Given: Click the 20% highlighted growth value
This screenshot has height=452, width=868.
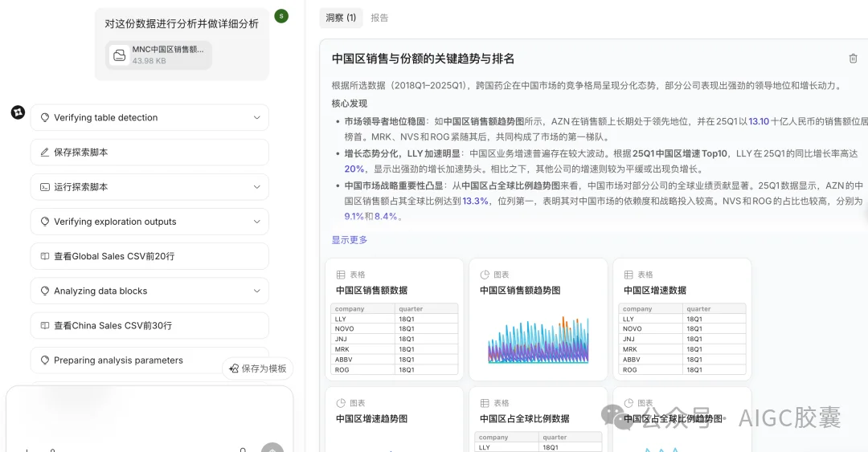Looking at the screenshot, I should point(354,169).
